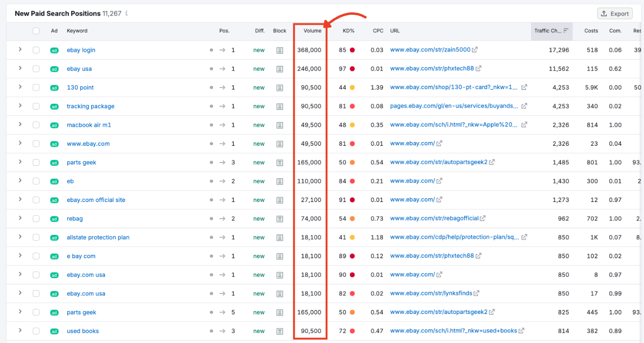The image size is (644, 343).
Task: Select the ad badge on the ebay usa row
Action: click(54, 69)
